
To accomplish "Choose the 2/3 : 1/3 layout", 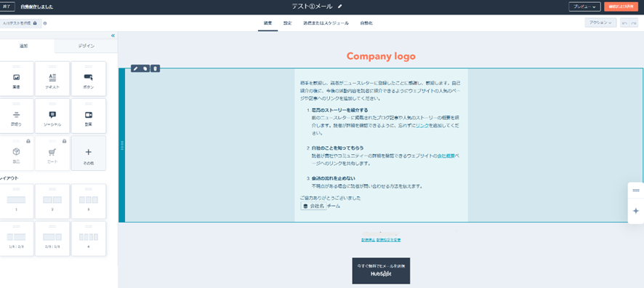I will click(x=52, y=239).
